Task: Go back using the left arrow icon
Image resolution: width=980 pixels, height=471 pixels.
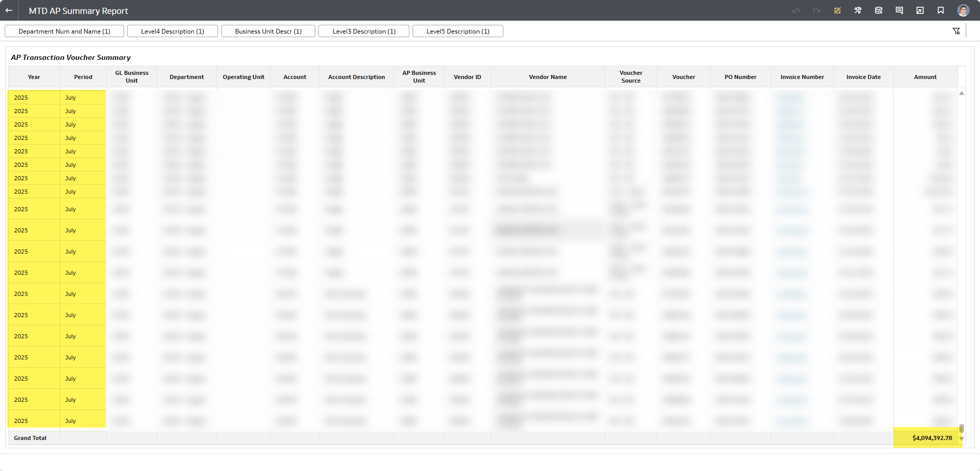Action: (9, 10)
